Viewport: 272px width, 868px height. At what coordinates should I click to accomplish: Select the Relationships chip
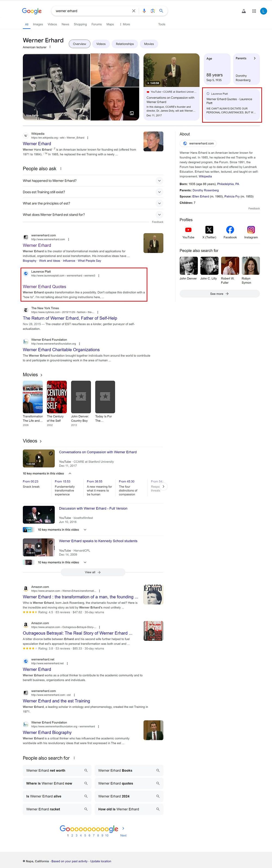click(x=125, y=44)
